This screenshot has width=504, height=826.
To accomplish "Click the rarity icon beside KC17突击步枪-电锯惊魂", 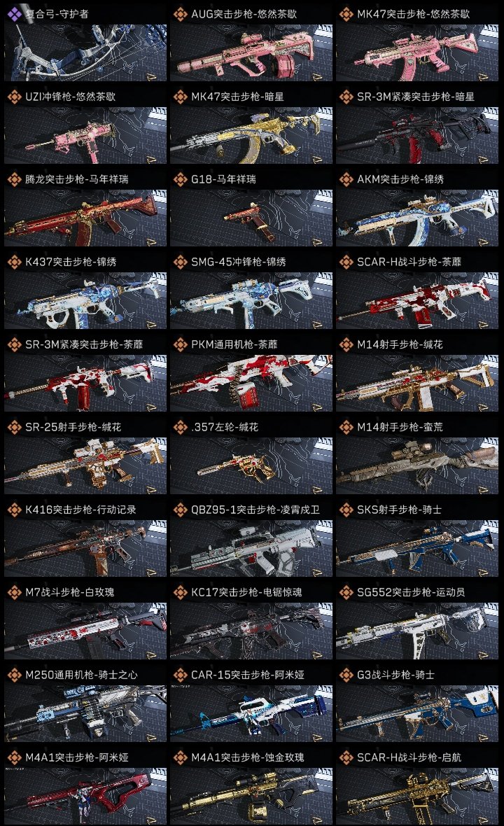I will pyautogui.click(x=181, y=592).
